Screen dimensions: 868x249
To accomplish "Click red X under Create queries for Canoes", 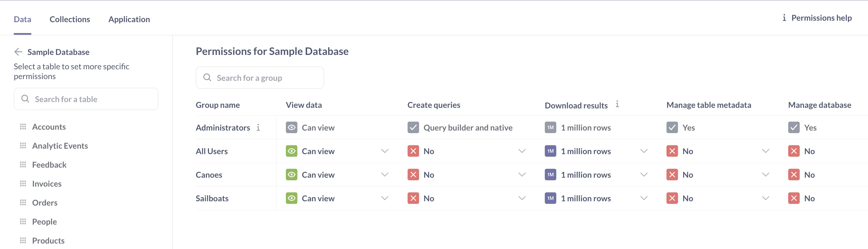I will pos(413,175).
